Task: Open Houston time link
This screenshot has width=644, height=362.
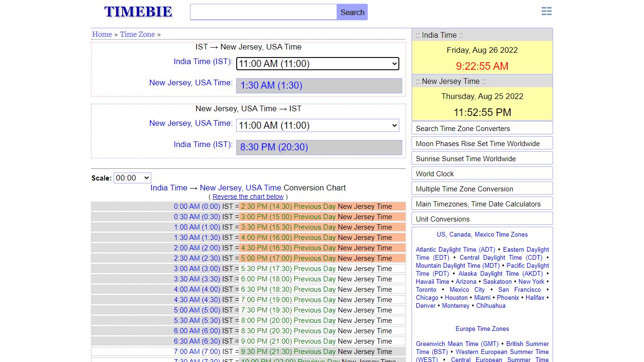Action: pos(456,297)
